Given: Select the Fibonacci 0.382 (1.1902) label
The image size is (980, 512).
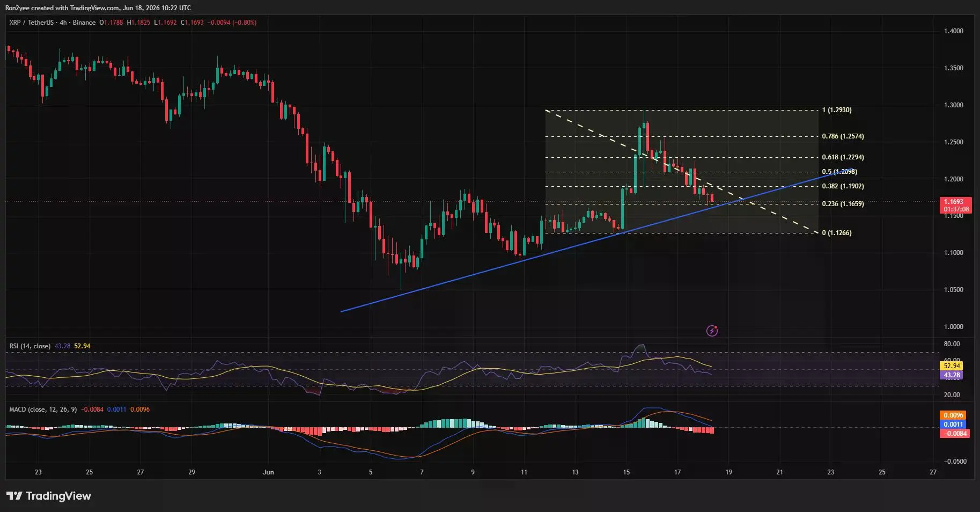Looking at the screenshot, I should (x=843, y=186).
